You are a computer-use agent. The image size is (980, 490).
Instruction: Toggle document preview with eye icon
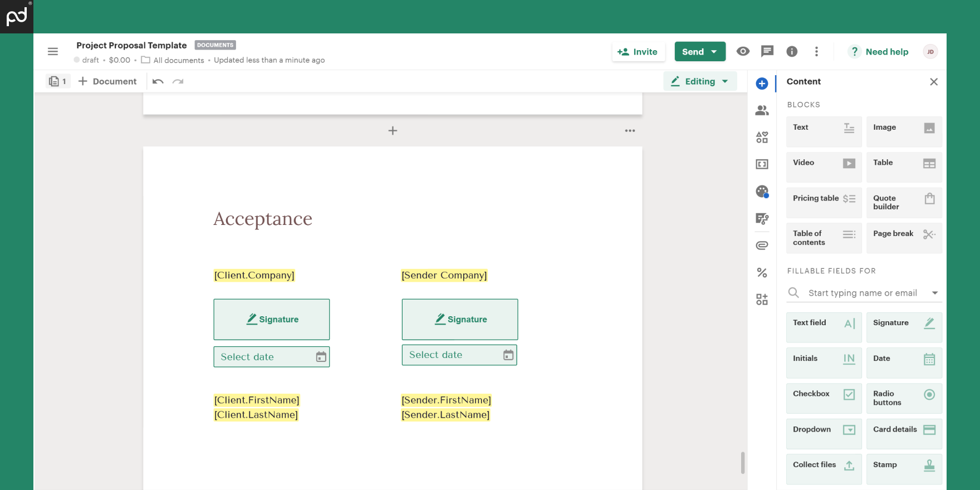pyautogui.click(x=743, y=51)
